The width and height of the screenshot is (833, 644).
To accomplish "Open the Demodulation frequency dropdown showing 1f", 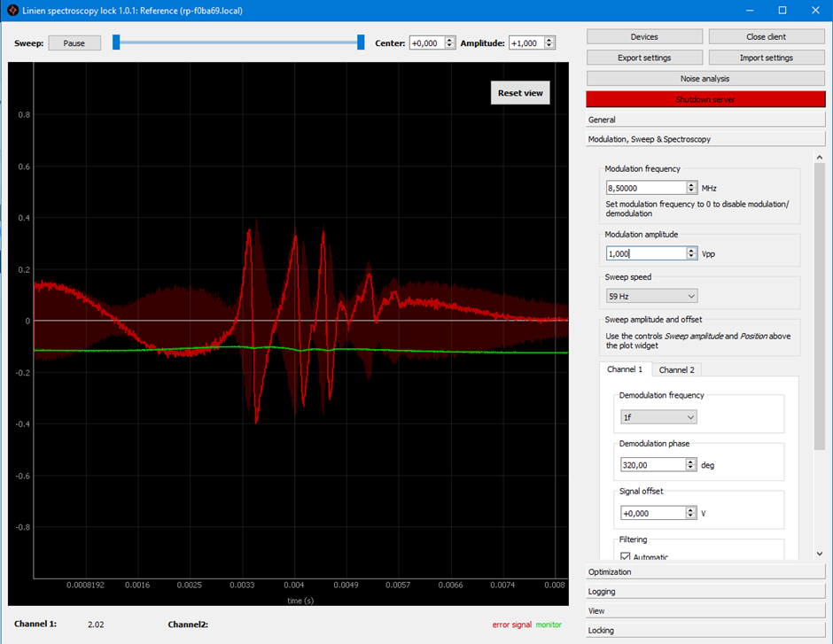I will [x=658, y=416].
